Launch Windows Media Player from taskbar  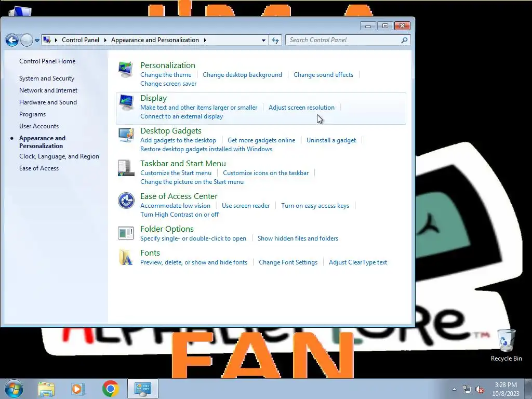pyautogui.click(x=77, y=389)
